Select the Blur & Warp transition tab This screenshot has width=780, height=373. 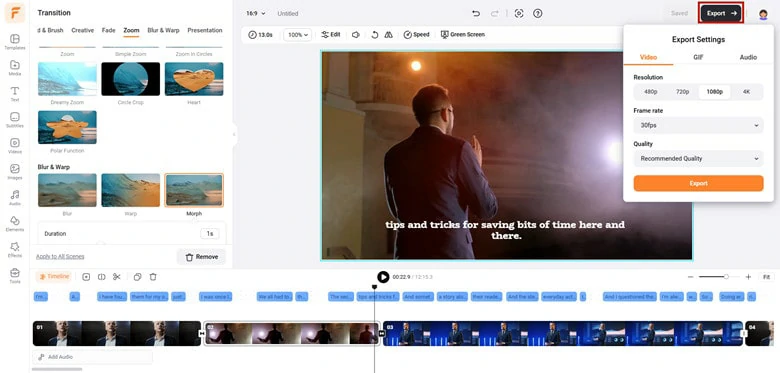[163, 30]
